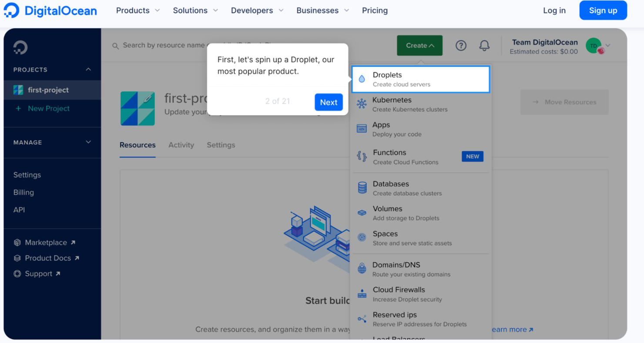Viewport: 644px width, 343px height.
Task: Open the notifications bell
Action: coord(484,45)
